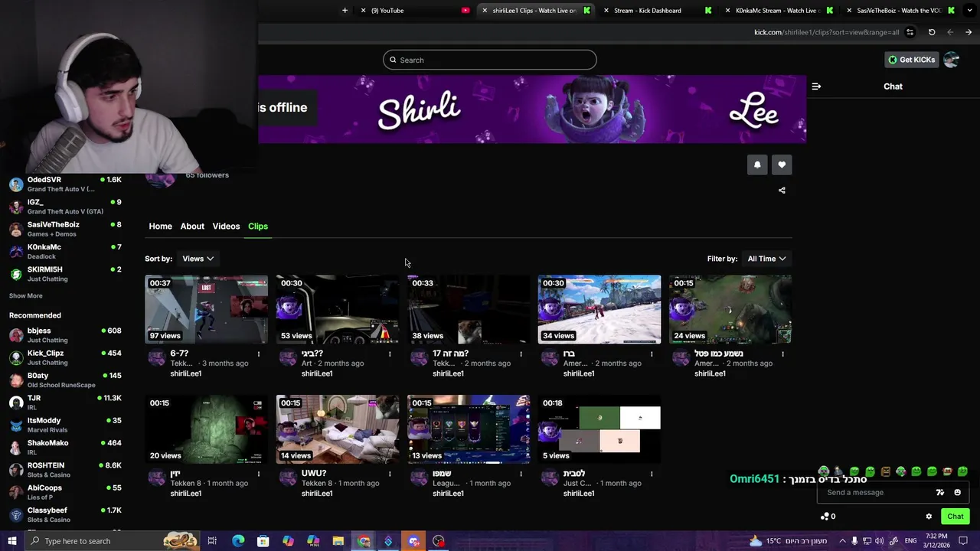Click the address bar URL kick.com/shirlilee1/clips

827,32
